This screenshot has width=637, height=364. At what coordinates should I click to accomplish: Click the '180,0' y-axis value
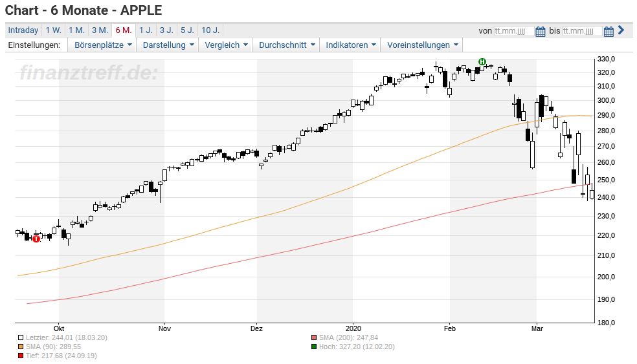coord(606,323)
